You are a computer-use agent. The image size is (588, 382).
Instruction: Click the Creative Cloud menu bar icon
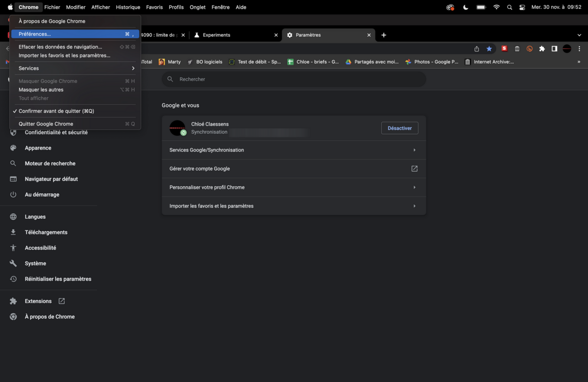(x=450, y=7)
